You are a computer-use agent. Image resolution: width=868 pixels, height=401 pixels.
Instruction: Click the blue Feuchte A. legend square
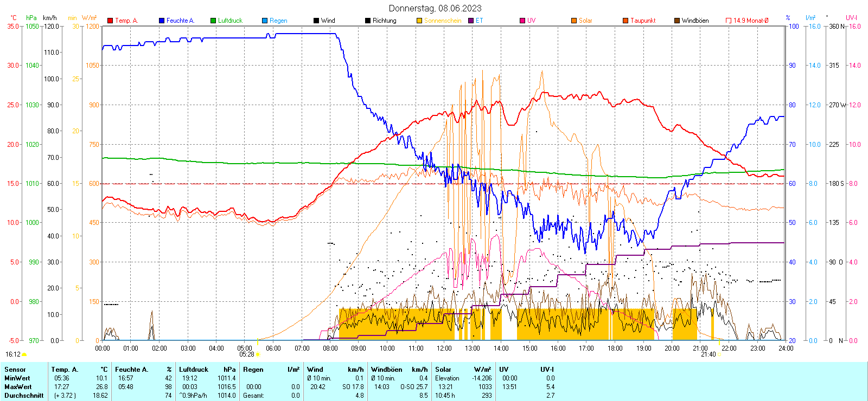pyautogui.click(x=162, y=21)
